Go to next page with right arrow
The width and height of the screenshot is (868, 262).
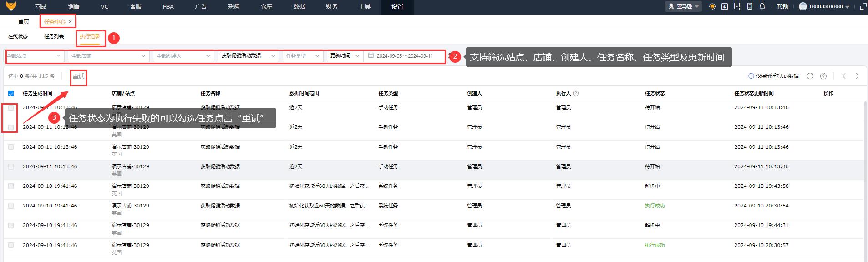pyautogui.click(x=857, y=76)
